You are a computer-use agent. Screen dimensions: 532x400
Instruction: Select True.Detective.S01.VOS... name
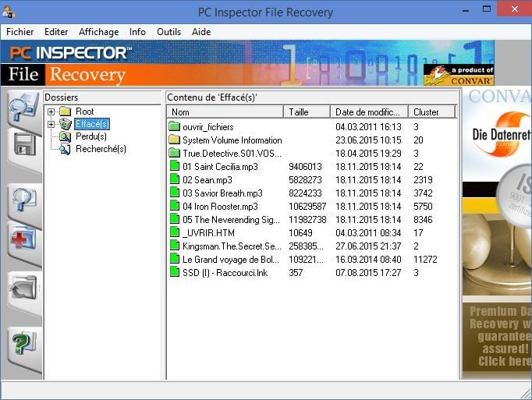click(232, 154)
